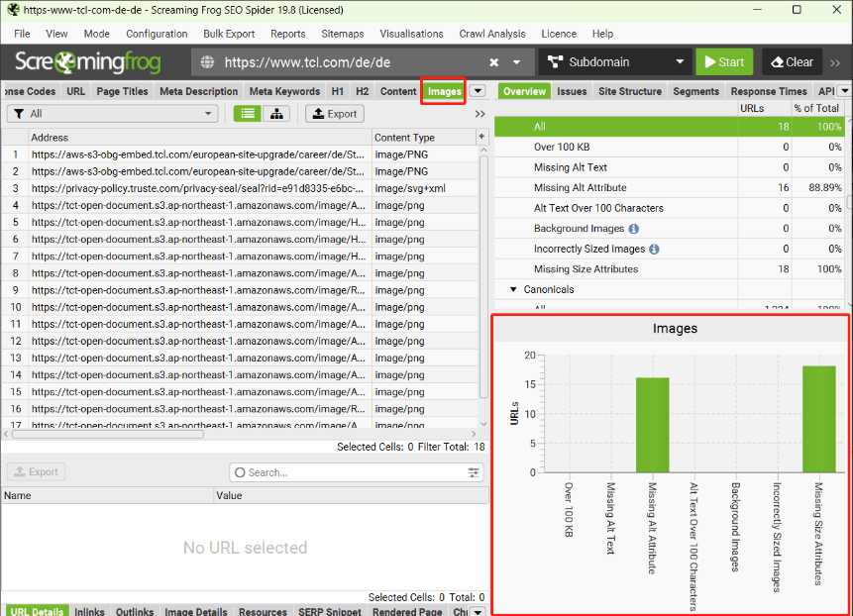853x616 pixels.
Task: Expand toolbar overflow chevrons beside Clear
Action: click(x=835, y=62)
